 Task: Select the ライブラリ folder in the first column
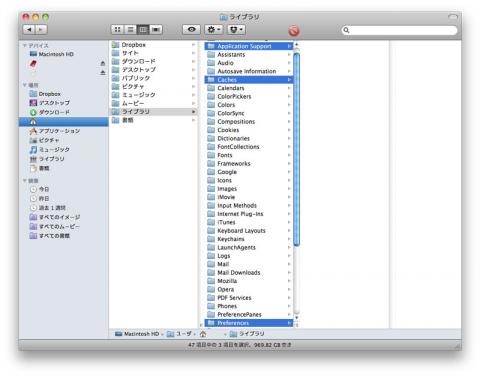pos(153,112)
